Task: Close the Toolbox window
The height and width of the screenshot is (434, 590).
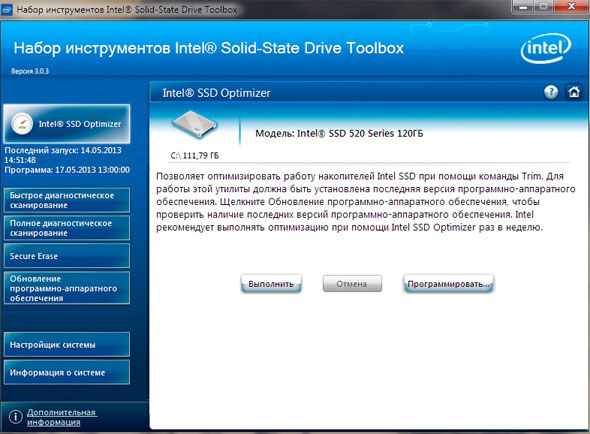Action: pyautogui.click(x=572, y=6)
